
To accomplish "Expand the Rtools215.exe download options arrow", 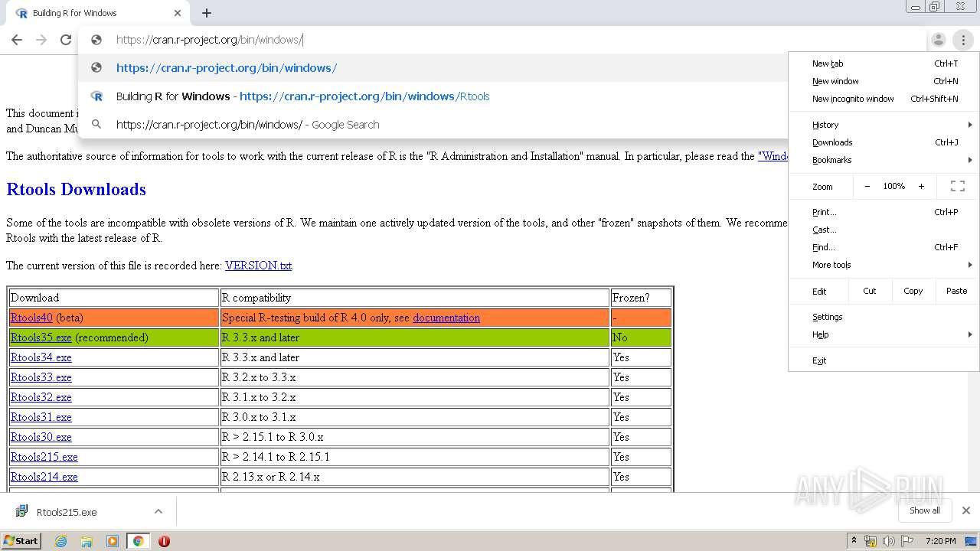I will 158,512.
